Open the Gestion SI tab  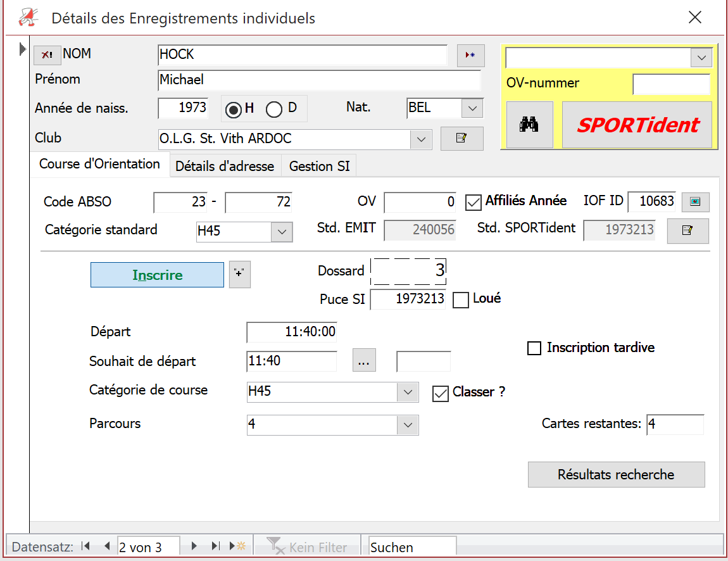[320, 167]
